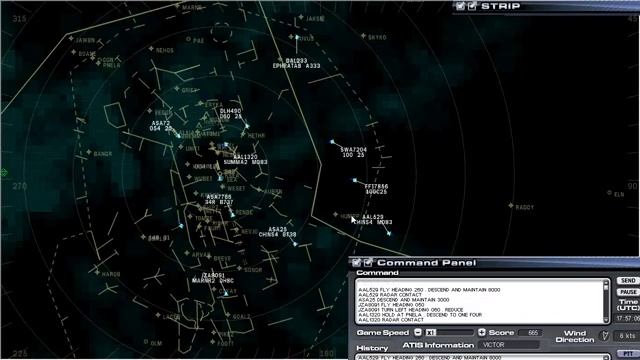Click the JAWBN waypoint marker
The image size is (640, 360).
point(71,39)
